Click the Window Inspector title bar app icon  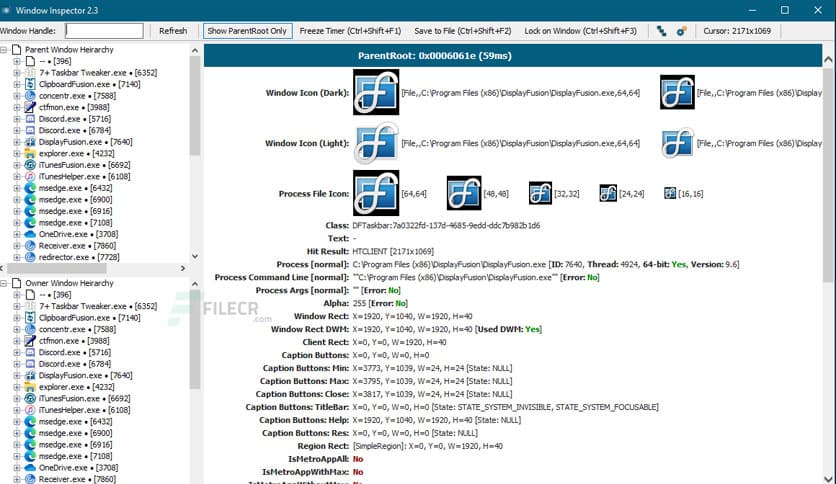(x=6, y=10)
